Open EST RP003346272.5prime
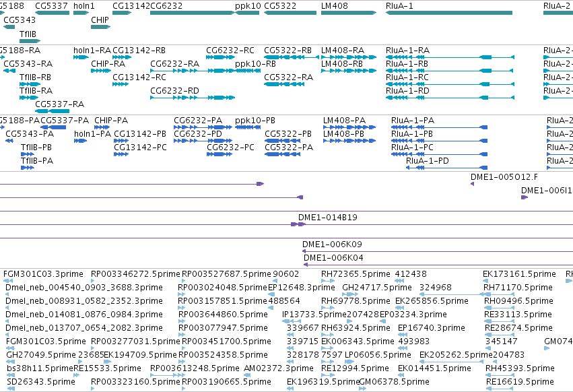Viewport: 573px width, 392px height. (x=135, y=274)
